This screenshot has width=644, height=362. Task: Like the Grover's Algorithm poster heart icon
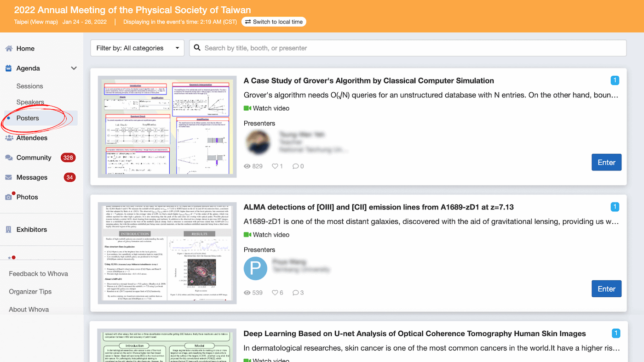click(x=275, y=166)
